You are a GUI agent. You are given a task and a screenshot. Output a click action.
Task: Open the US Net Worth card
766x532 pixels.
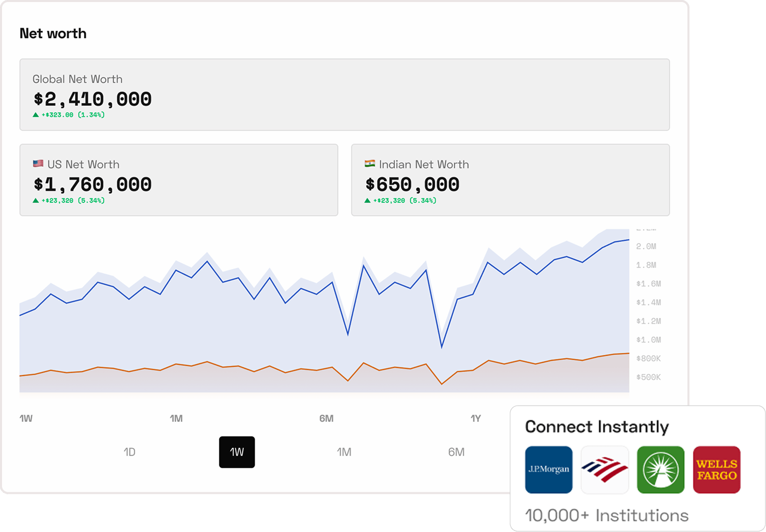click(x=179, y=180)
